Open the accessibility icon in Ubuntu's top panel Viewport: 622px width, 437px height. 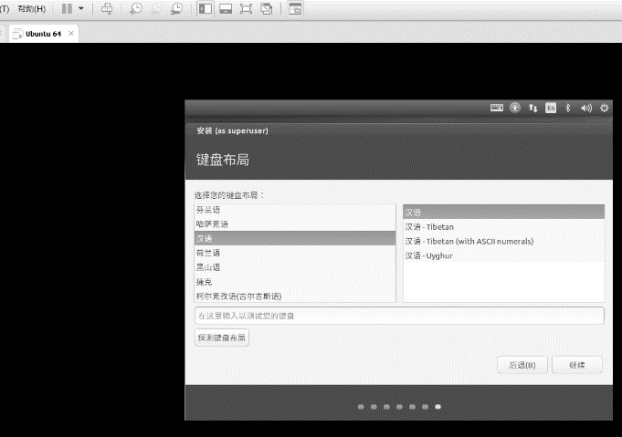point(515,108)
